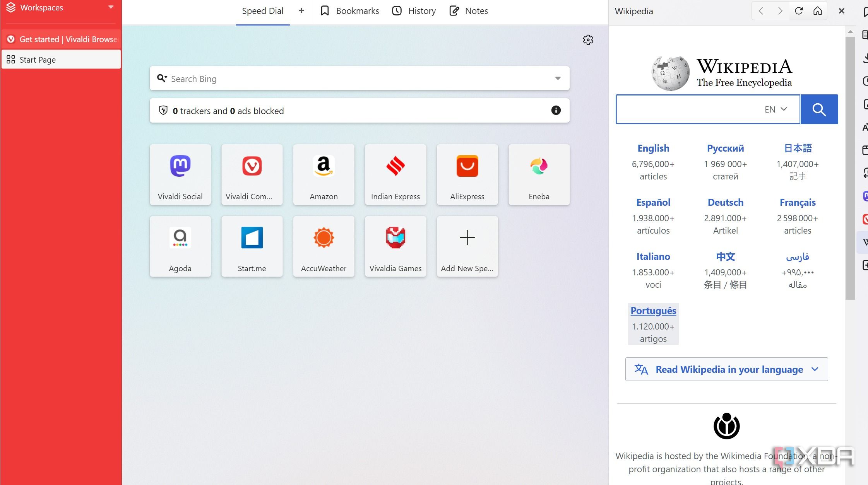The image size is (868, 485).
Task: Select the Start Page tab
Action: click(61, 60)
